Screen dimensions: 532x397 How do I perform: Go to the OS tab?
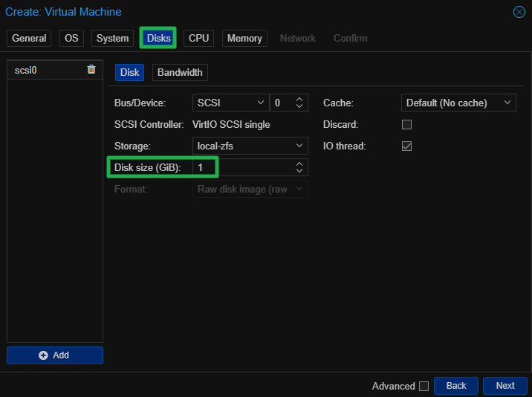(71, 38)
